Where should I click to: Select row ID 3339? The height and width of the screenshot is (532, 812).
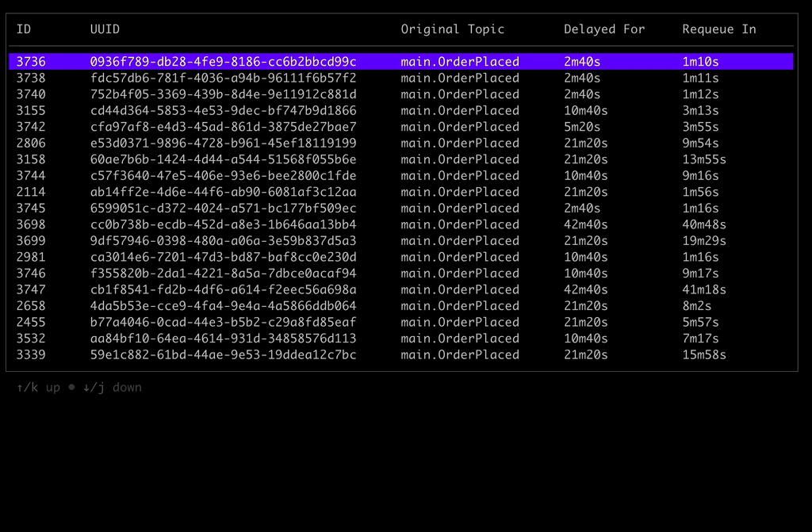pos(400,355)
